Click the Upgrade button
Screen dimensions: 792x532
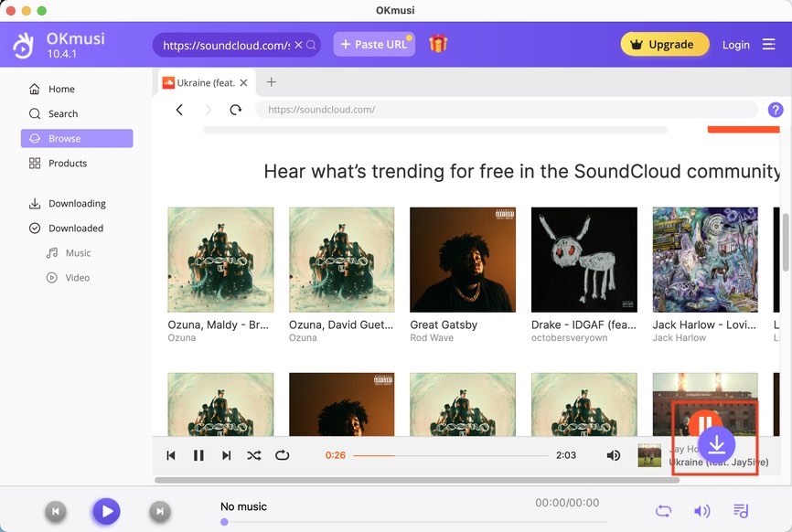tap(665, 43)
